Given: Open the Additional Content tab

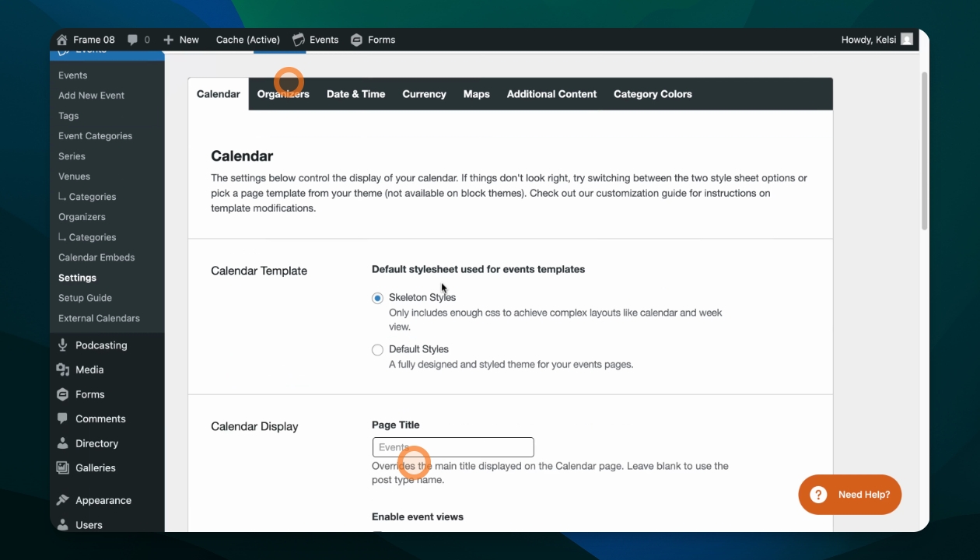Looking at the screenshot, I should coord(552,94).
